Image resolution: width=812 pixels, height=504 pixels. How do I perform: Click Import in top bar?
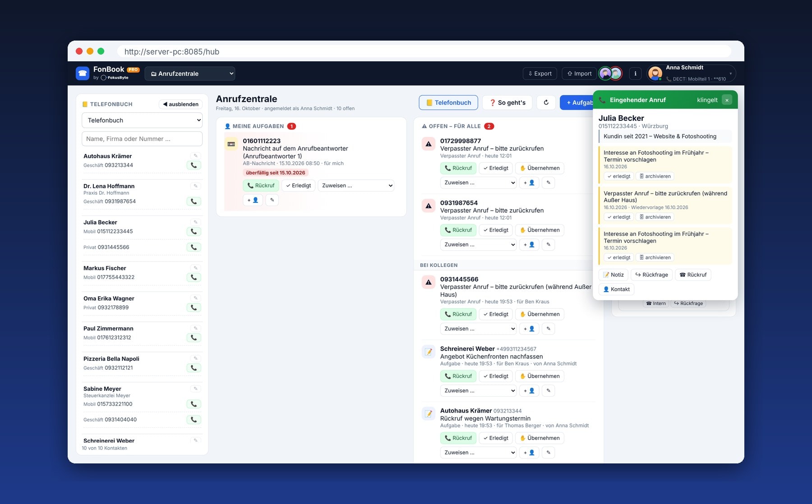coord(579,73)
